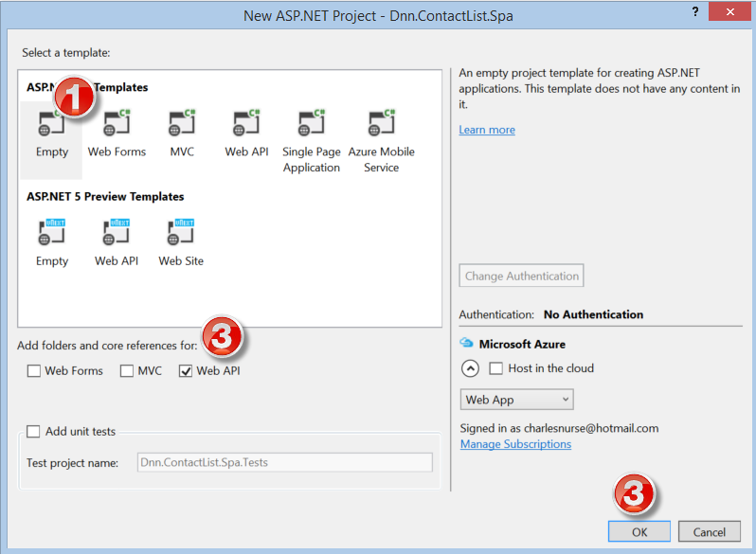Pick the MVC project template icon

[182, 123]
